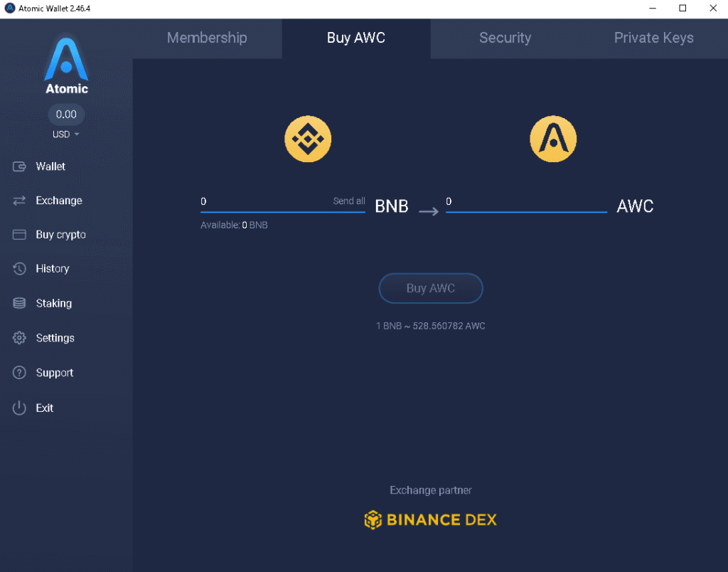Click the Wallet icon in sidebar

coord(20,166)
